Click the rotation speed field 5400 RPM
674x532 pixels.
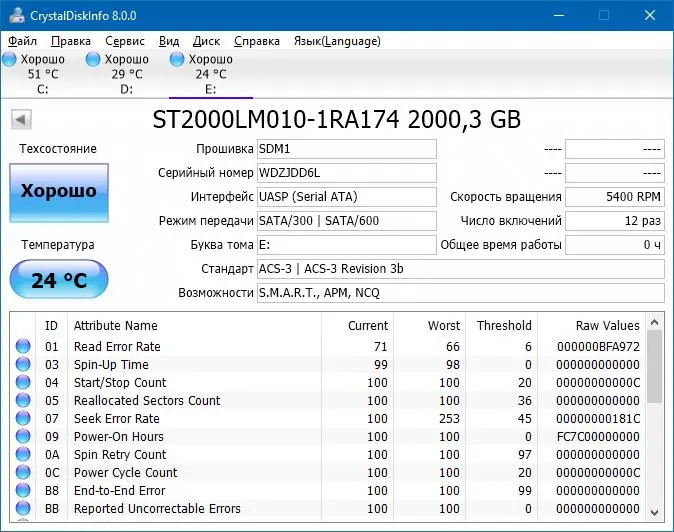[615, 197]
